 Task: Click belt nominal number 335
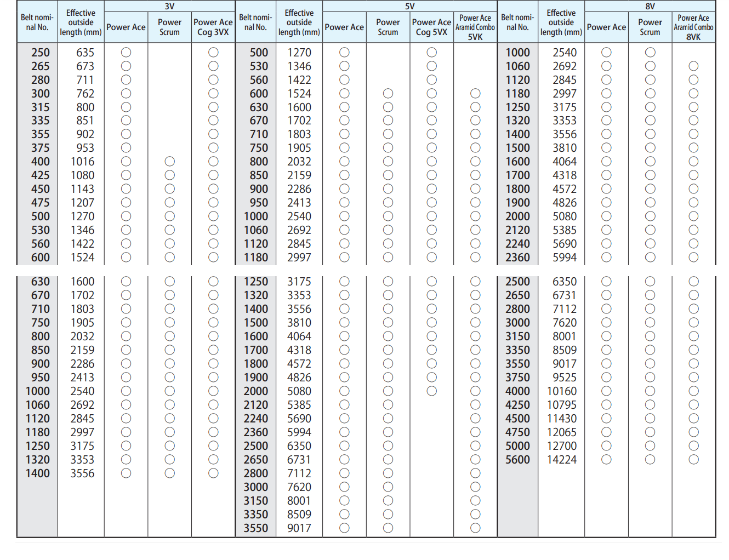(x=41, y=121)
